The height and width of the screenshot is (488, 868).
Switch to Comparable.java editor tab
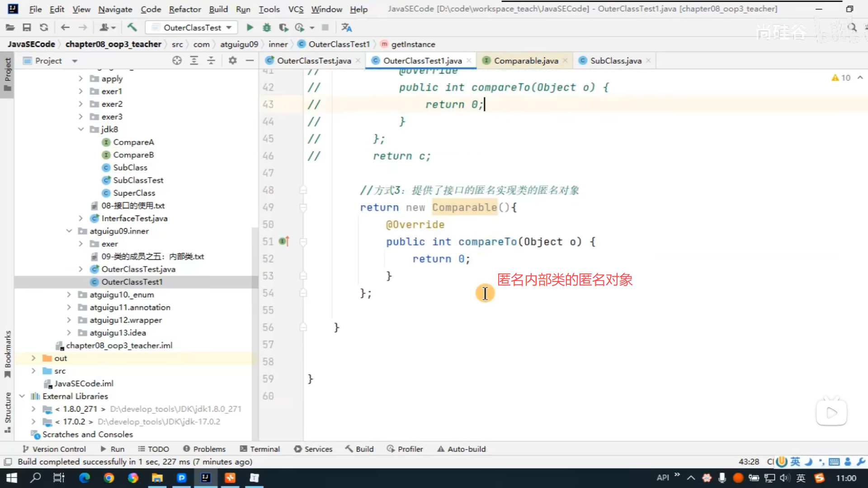point(526,61)
